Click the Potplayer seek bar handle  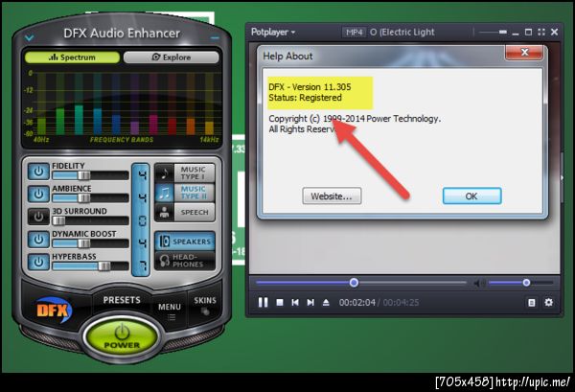click(x=354, y=283)
